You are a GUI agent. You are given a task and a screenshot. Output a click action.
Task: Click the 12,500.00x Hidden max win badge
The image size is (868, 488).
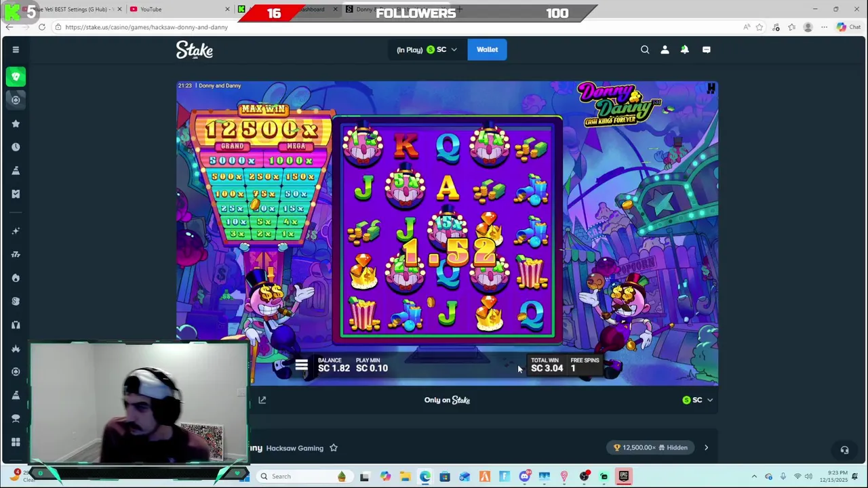651,447
